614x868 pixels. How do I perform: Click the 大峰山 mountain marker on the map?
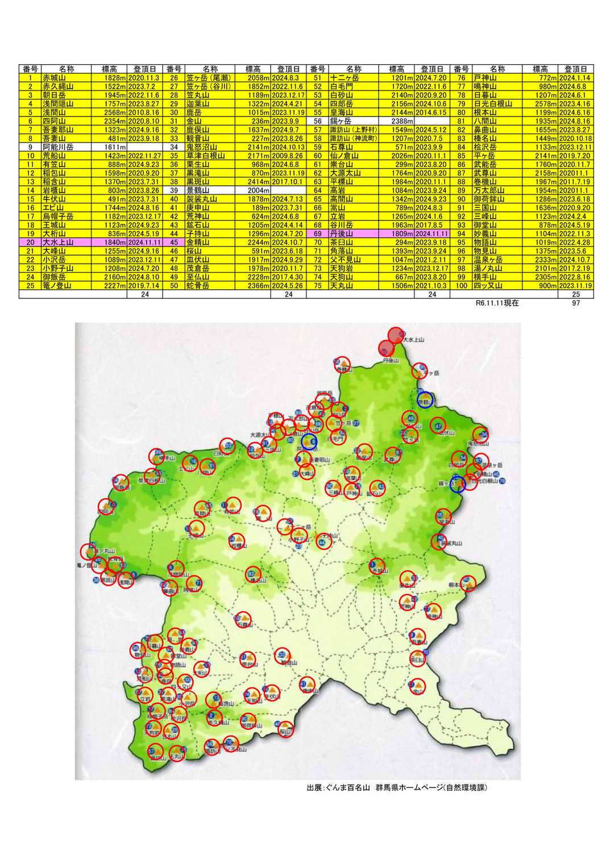tap(306, 472)
